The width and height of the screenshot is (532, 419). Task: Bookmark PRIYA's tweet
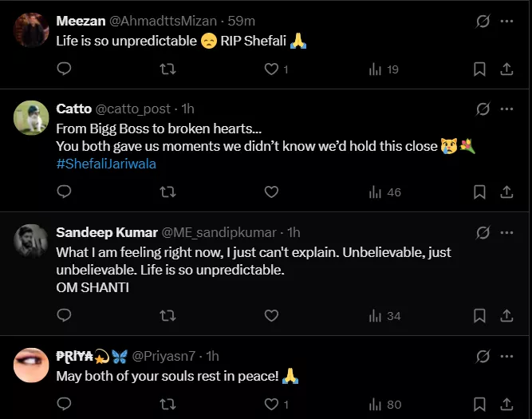pyautogui.click(x=479, y=405)
